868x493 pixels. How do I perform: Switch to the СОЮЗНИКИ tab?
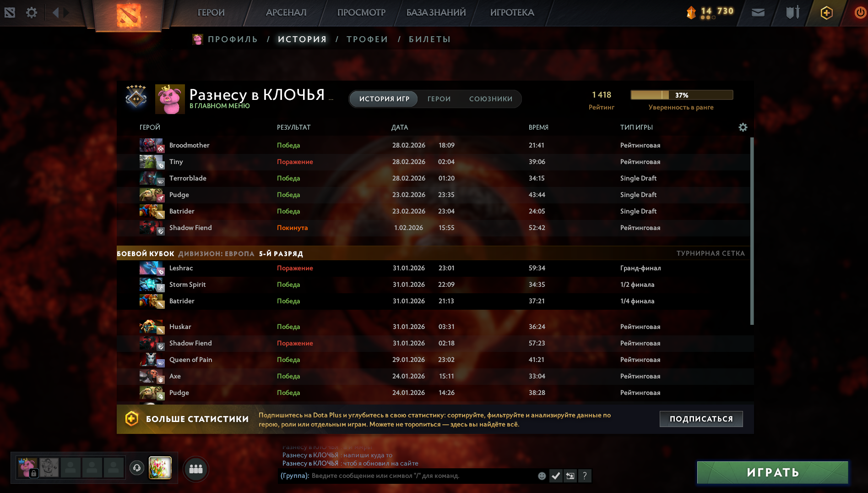point(491,99)
